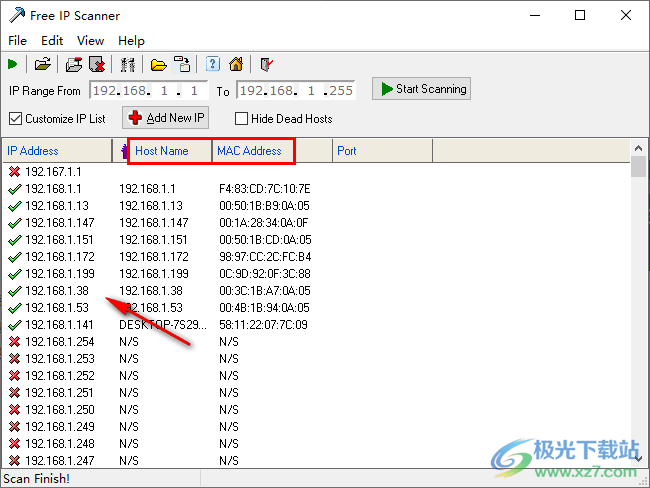Click the export to folder toolbar icon
The width and height of the screenshot is (650, 488).
click(182, 64)
